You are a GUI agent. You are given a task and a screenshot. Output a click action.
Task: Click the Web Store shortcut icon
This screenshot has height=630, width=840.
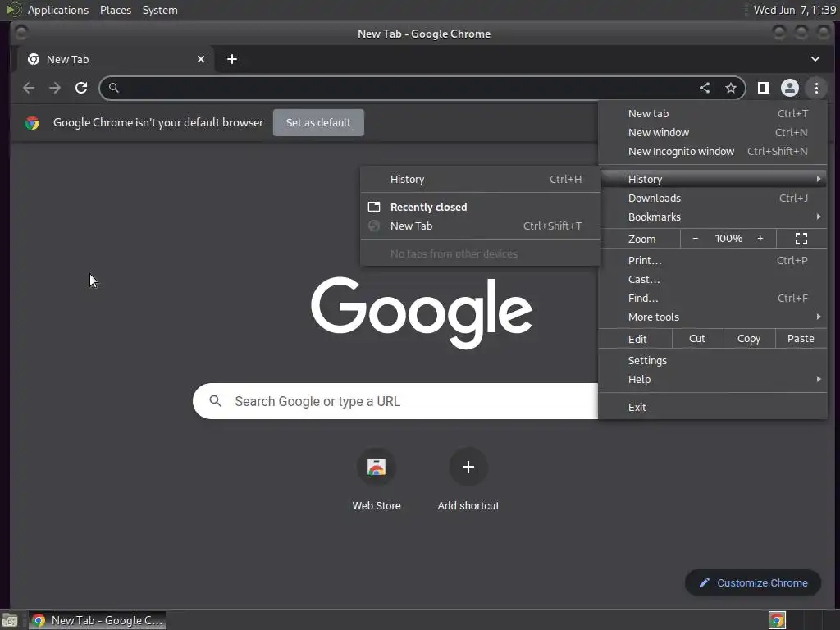377,467
